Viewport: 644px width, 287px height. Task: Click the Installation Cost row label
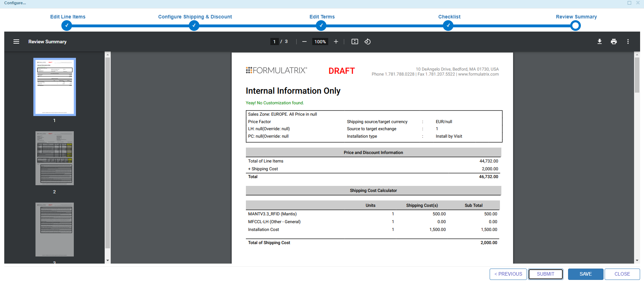(x=263, y=230)
